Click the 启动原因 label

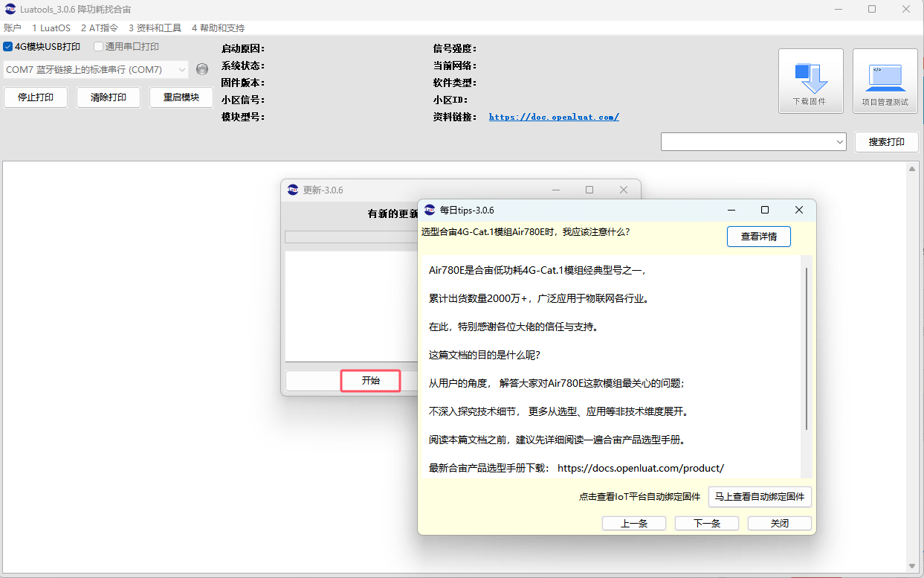click(242, 48)
